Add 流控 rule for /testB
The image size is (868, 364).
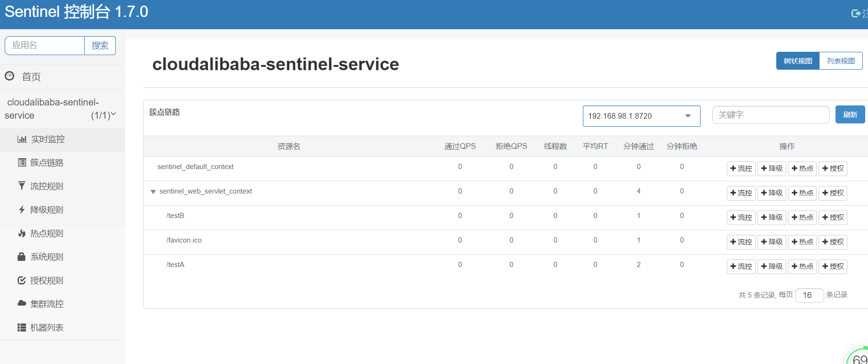pyautogui.click(x=741, y=218)
